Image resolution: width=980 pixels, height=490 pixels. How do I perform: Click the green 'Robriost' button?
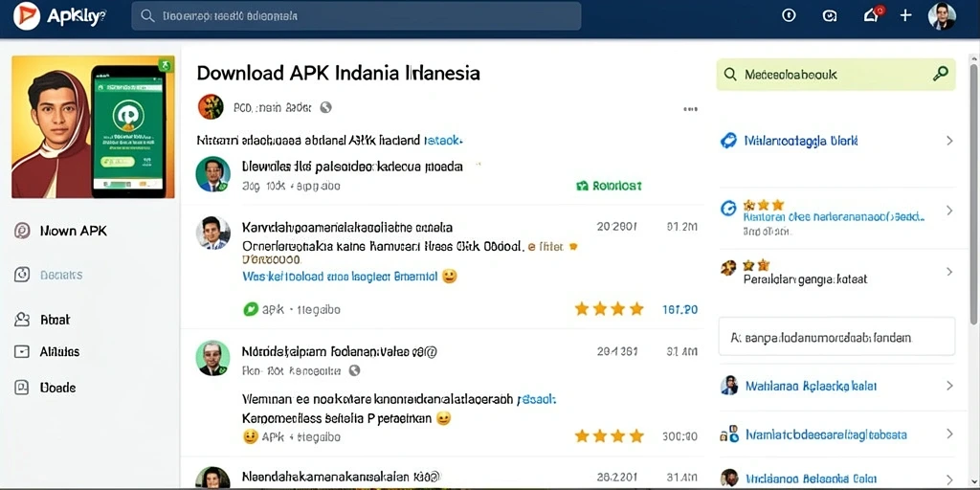[608, 186]
